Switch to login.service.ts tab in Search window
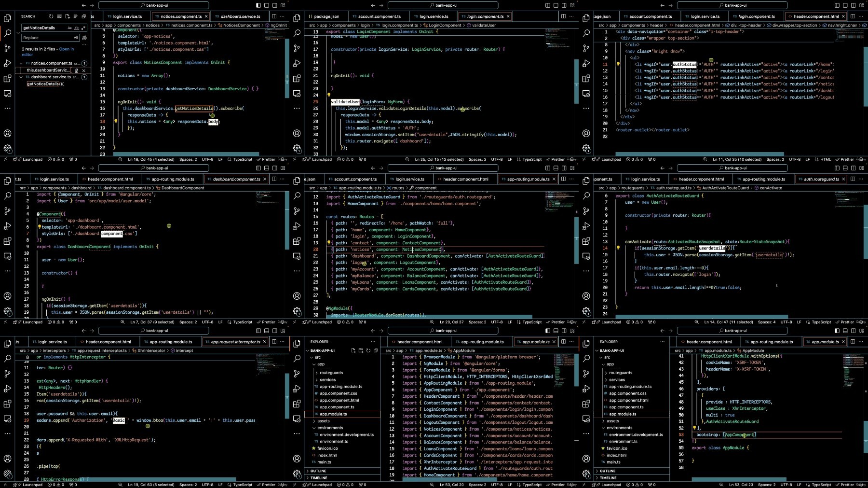Viewport: 868px width, 488px height. tap(124, 16)
